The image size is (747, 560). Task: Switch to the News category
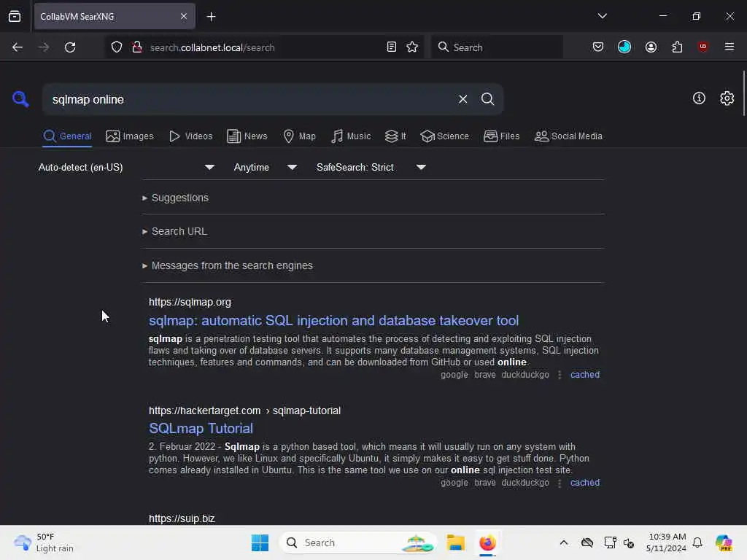click(x=247, y=136)
